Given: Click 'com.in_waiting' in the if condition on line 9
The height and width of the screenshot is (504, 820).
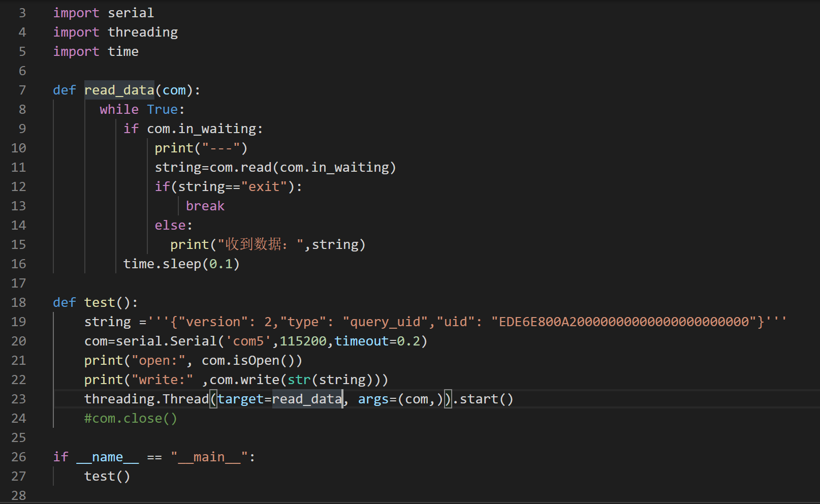Looking at the screenshot, I should click(202, 129).
